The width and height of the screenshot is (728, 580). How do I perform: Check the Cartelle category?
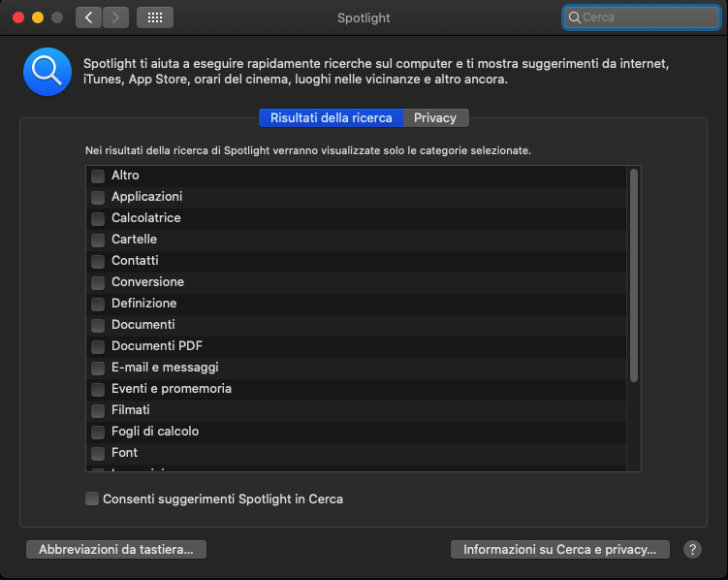point(98,240)
